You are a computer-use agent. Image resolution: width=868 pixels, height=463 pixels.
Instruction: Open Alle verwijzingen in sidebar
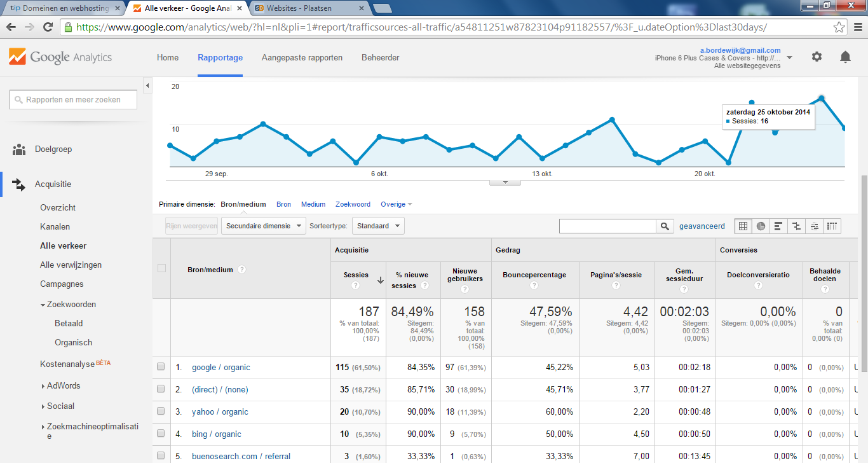71,265
